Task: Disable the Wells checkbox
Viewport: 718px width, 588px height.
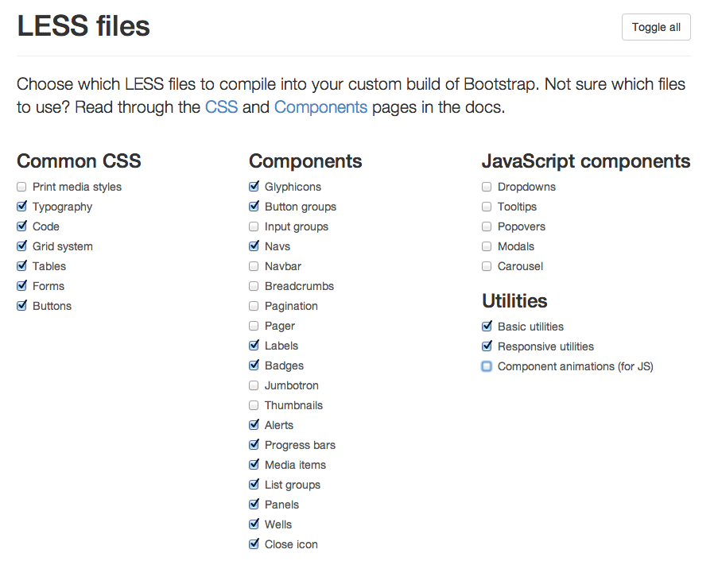Action: 254,524
